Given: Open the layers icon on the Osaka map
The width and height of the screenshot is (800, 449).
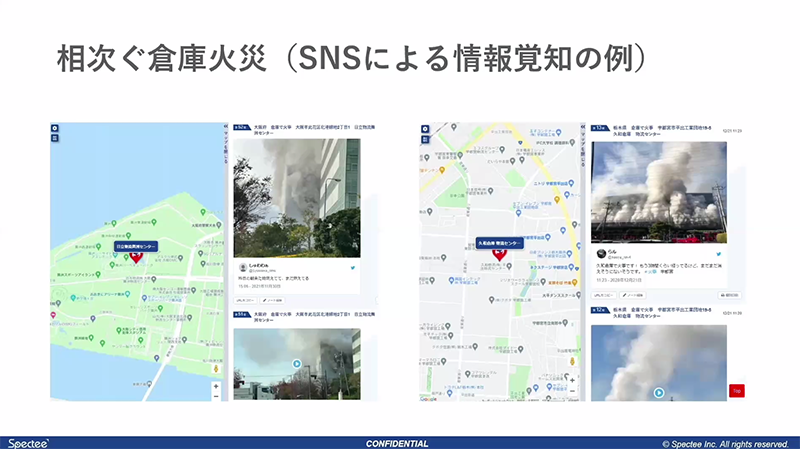Looking at the screenshot, I should (x=56, y=140).
